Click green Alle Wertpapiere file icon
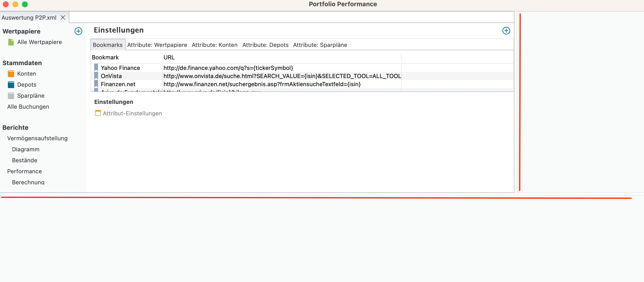The width and height of the screenshot is (644, 282). [x=11, y=42]
